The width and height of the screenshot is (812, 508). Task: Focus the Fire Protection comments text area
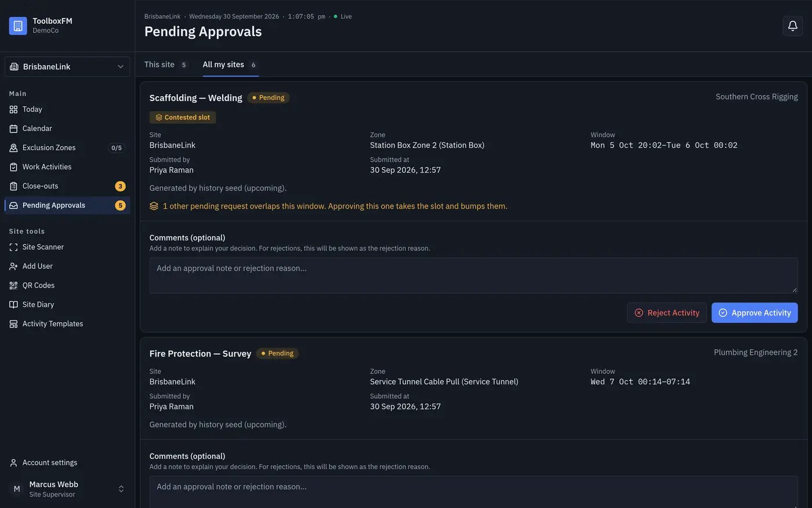click(x=473, y=492)
